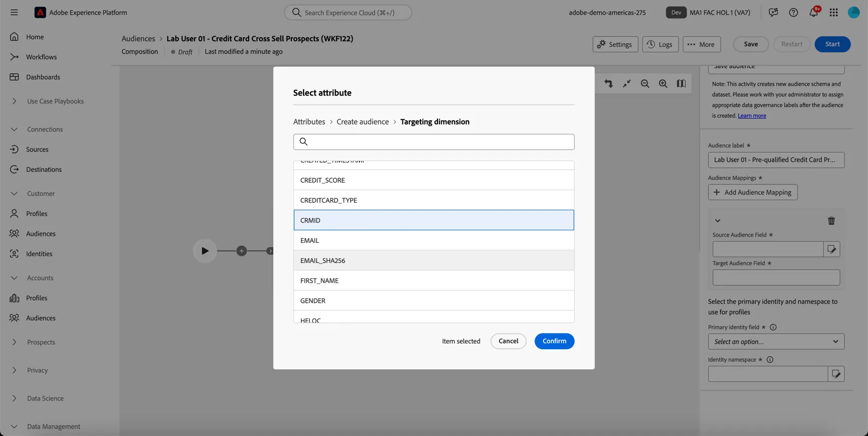Click the canvas play start node
868x436 pixels.
click(x=205, y=251)
